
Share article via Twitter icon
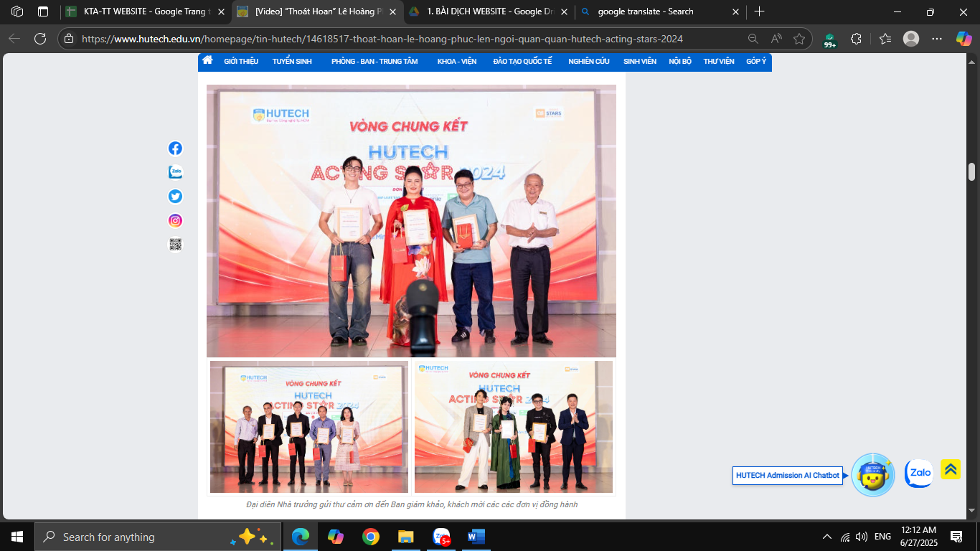175,197
